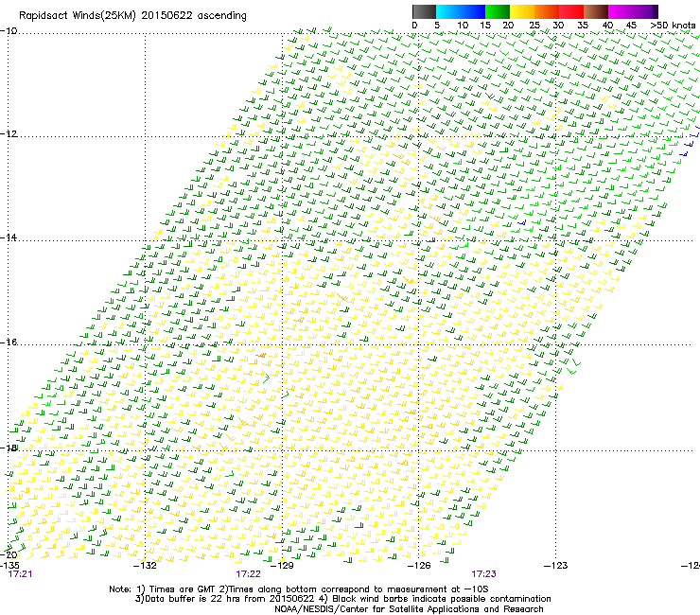Click the chart title 'Rapidscat Winds(25KM) 20150622 ascending'
700x615 pixels.
132,16
